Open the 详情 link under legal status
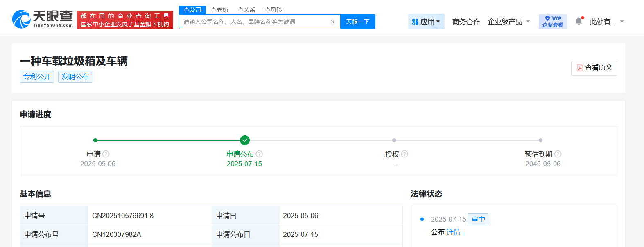Screen dimensions: 644x247 454,232
